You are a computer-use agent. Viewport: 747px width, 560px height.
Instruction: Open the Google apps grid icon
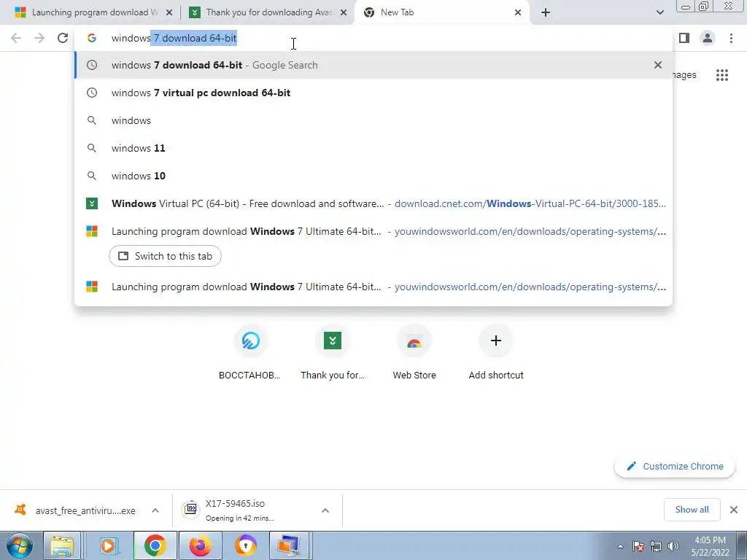pos(722,75)
